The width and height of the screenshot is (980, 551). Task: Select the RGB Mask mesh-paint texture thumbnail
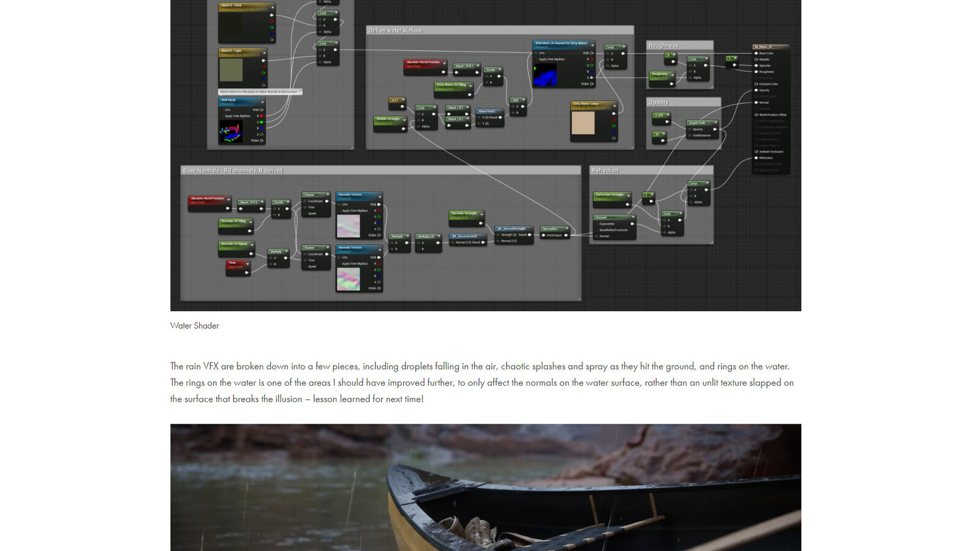tap(231, 132)
